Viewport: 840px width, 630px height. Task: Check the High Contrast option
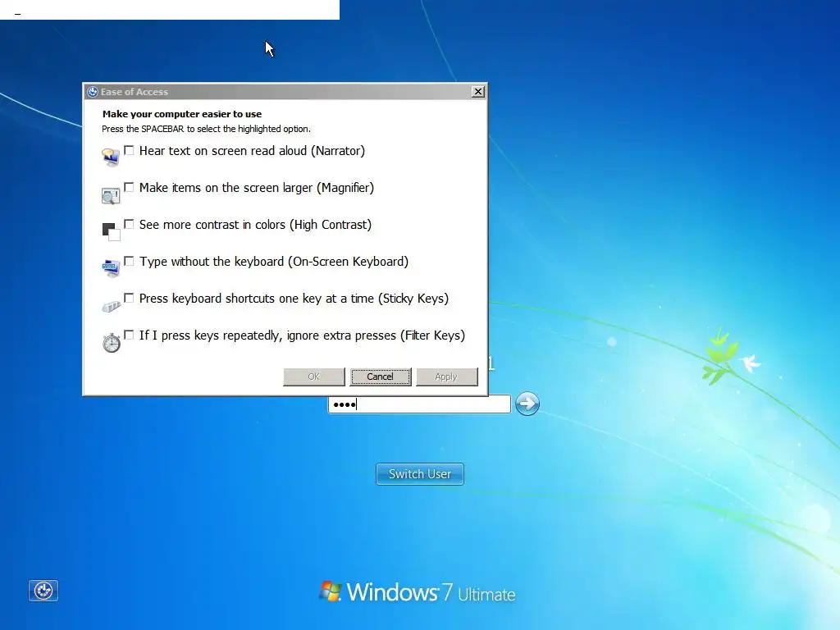click(x=129, y=224)
